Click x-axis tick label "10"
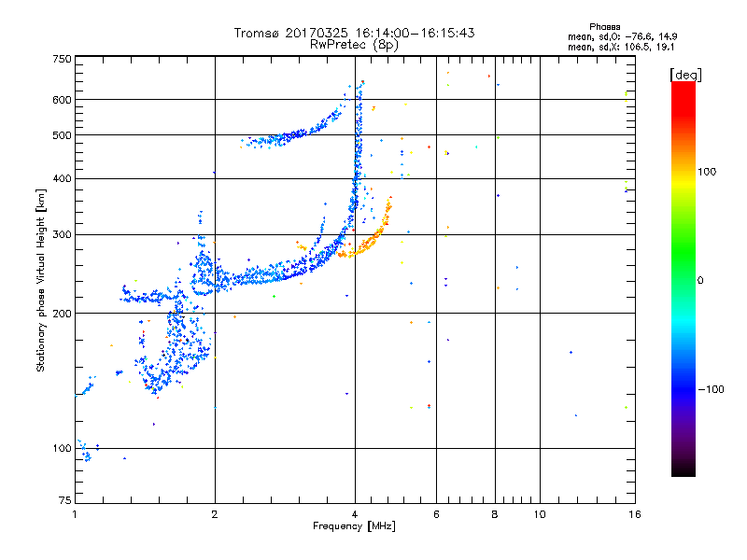The image size is (747, 560). tap(540, 514)
